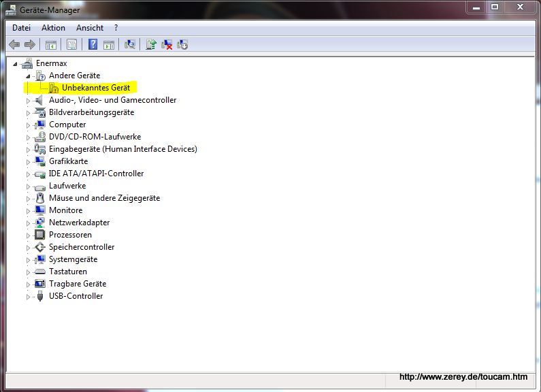Open the Datei menu
Screen dimensions: 541x392
(x=21, y=28)
